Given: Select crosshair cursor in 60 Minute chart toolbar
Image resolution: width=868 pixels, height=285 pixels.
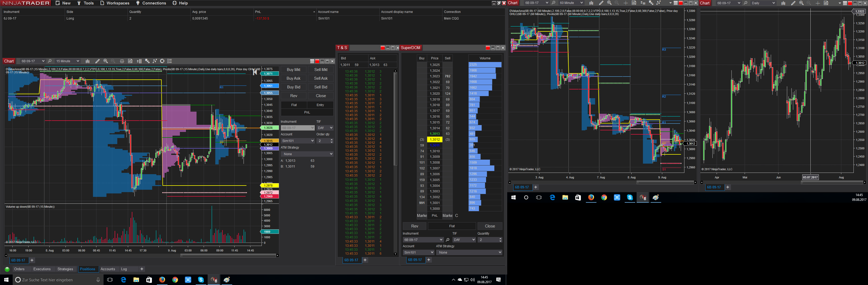Looking at the screenshot, I should pos(626,3).
